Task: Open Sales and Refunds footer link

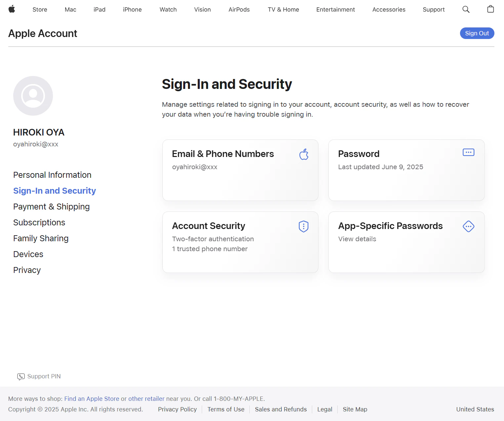Action: (281, 409)
